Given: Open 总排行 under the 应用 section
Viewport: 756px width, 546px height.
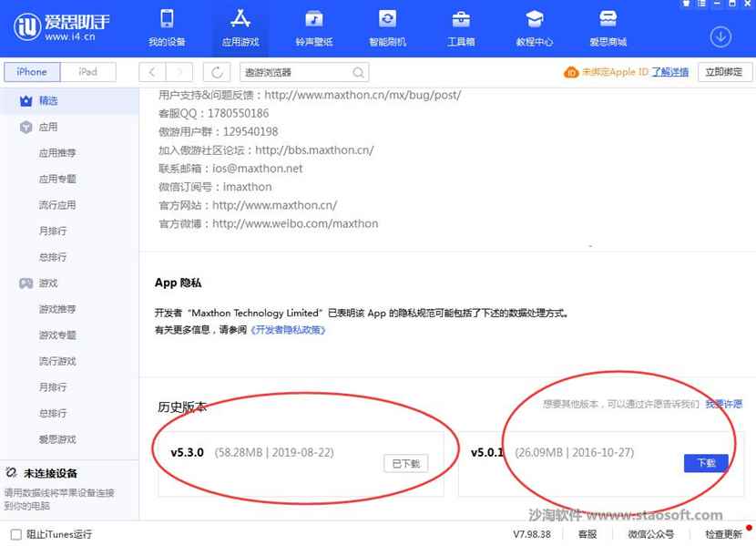Looking at the screenshot, I should [x=53, y=257].
